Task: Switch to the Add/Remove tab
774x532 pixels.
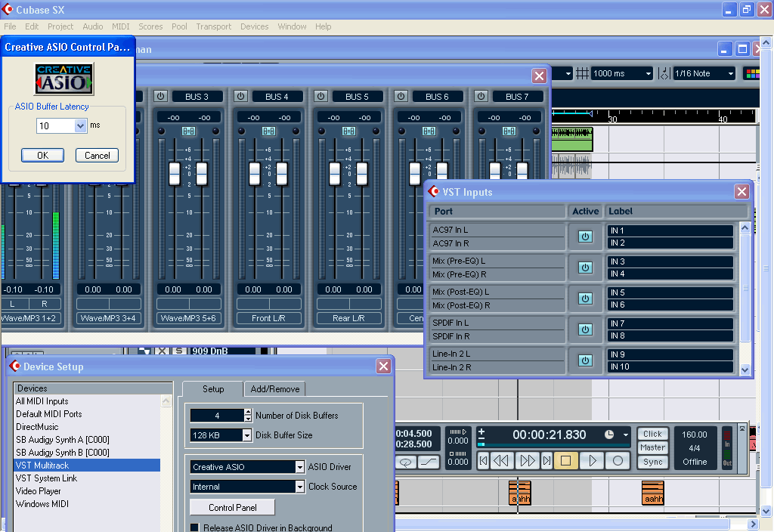Action: pos(274,389)
